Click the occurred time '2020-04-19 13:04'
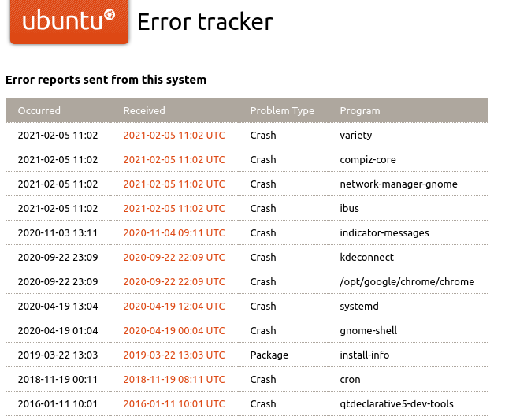Viewport: 505px width, 420px height. tap(58, 306)
